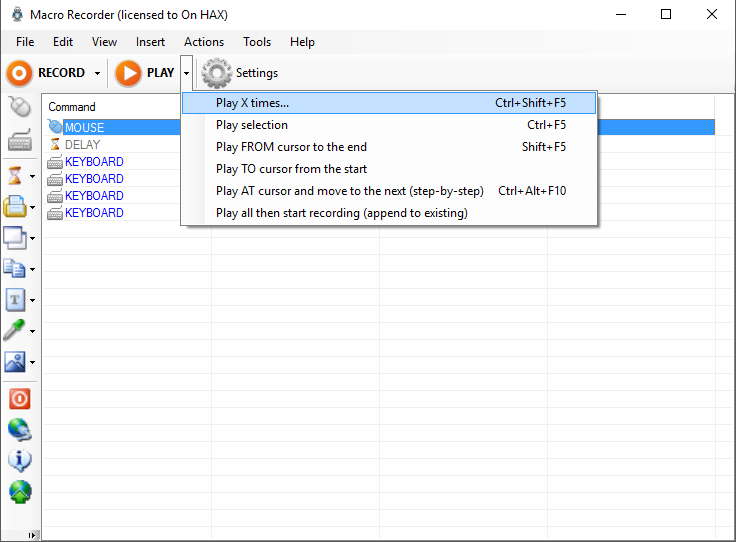Choose Play X times... menu entry
This screenshot has height=542, width=736.
389,103
